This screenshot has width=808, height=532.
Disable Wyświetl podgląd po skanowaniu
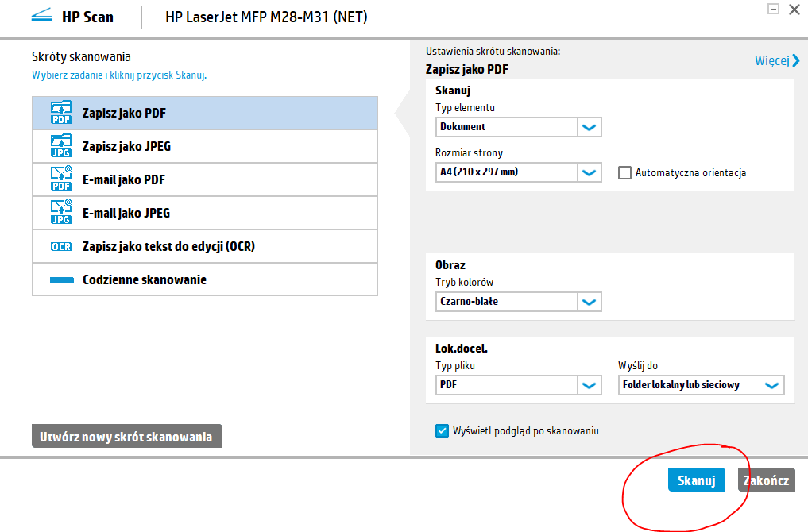442,430
